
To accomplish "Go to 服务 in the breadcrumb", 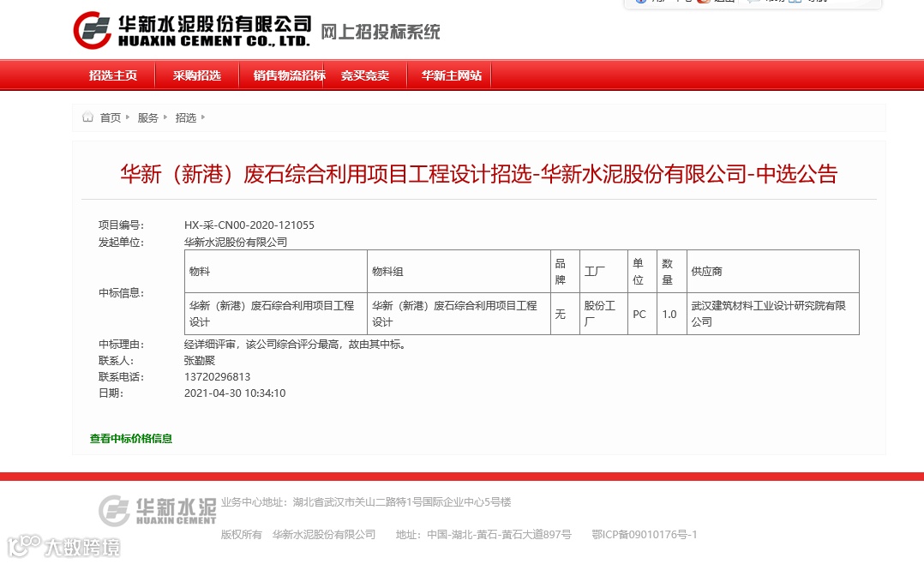I will (148, 118).
